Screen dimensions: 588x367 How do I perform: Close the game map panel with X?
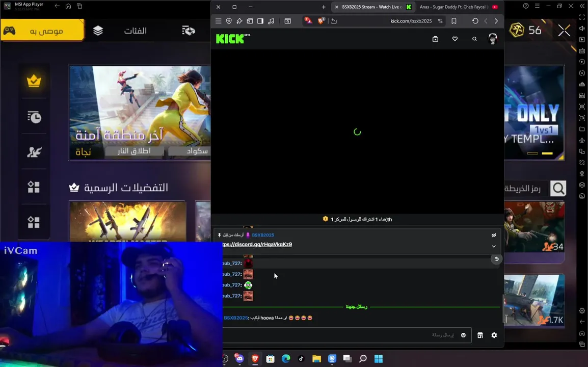(x=564, y=31)
